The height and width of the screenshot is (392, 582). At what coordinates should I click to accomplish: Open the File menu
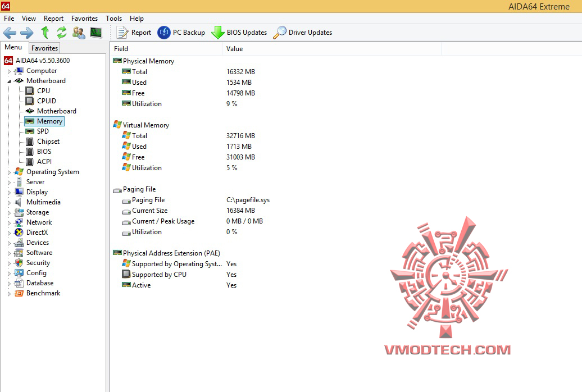tap(9, 18)
